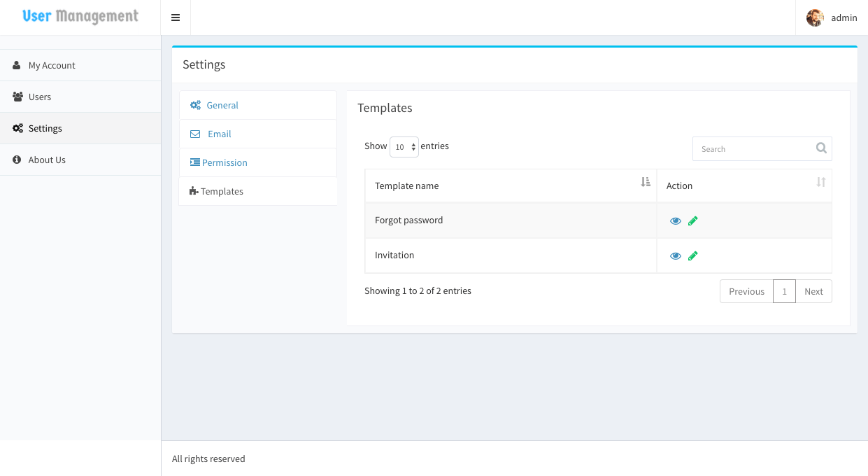Click the Permission list icon
Screen dimensions: 868x476
(195, 162)
